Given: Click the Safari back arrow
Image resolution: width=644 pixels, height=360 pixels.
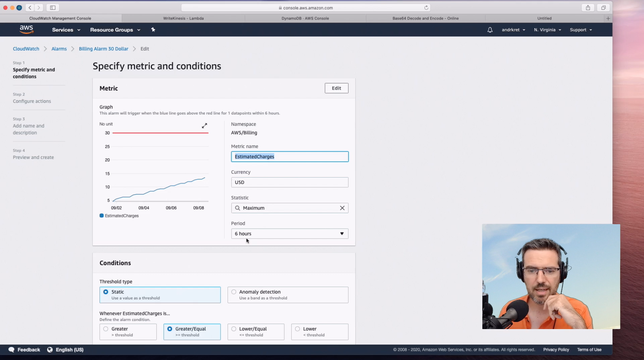Looking at the screenshot, I should coord(30,7).
